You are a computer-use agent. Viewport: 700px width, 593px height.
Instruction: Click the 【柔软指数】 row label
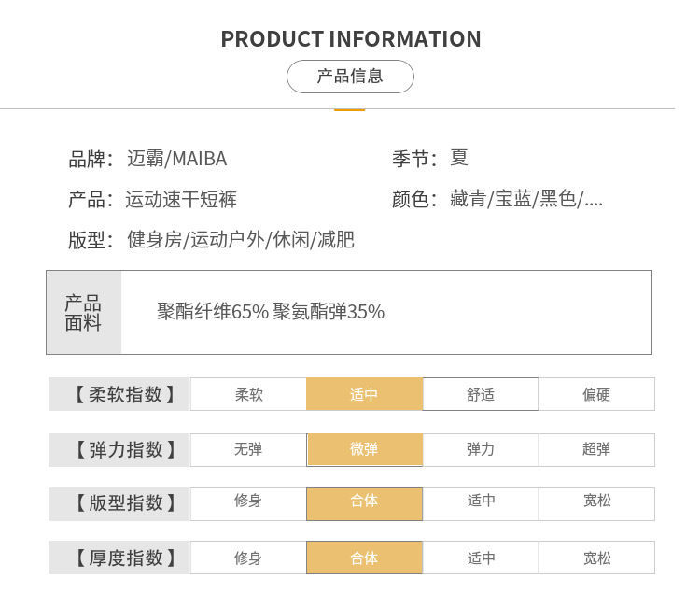tap(119, 394)
